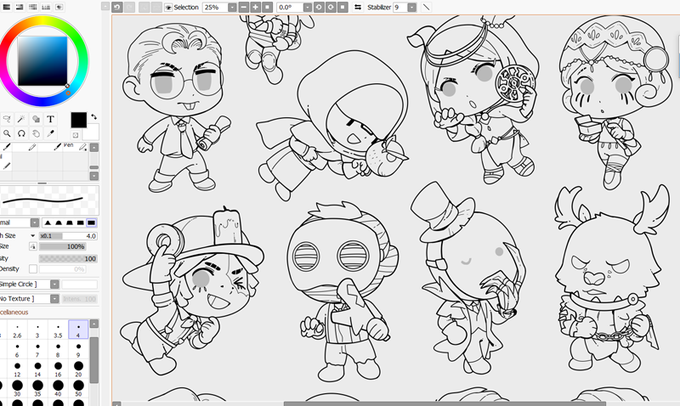Open the Simple Circle brush shape dropdown
Image resolution: width=680 pixels, height=406 pixels.
tap(55, 284)
